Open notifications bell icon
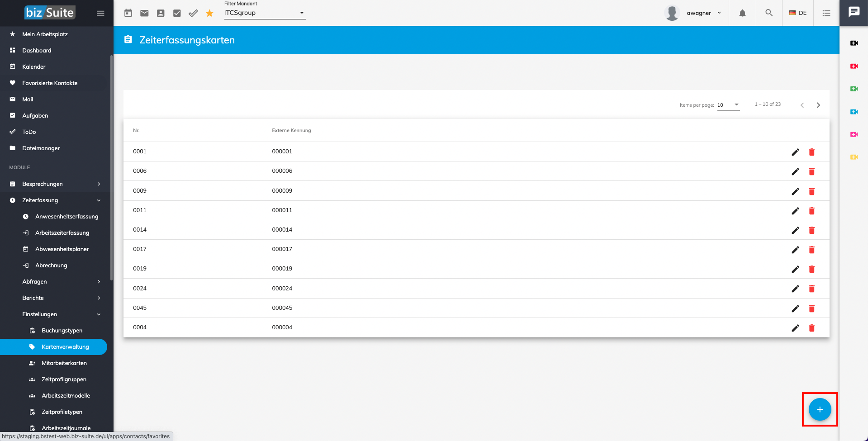Image resolution: width=868 pixels, height=441 pixels. click(742, 13)
